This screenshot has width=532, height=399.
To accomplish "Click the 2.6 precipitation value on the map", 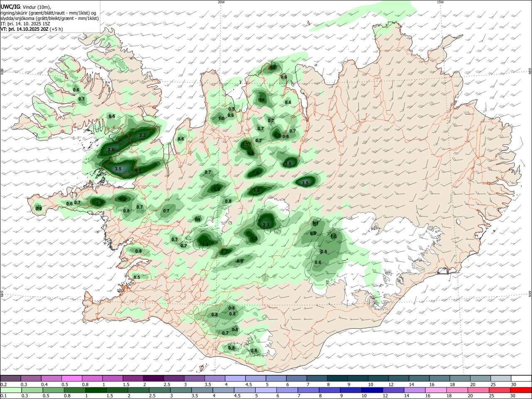I will [111, 150].
